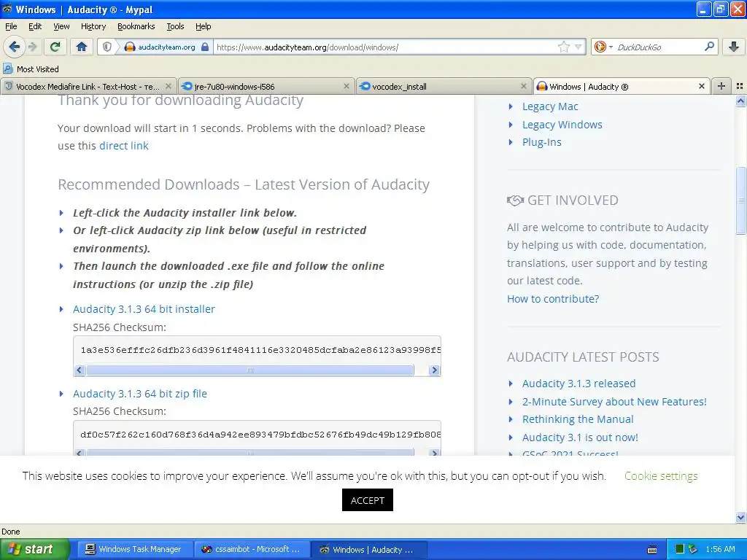
Task: Open DuckDuckGo search engine selector
Action: 603,47
